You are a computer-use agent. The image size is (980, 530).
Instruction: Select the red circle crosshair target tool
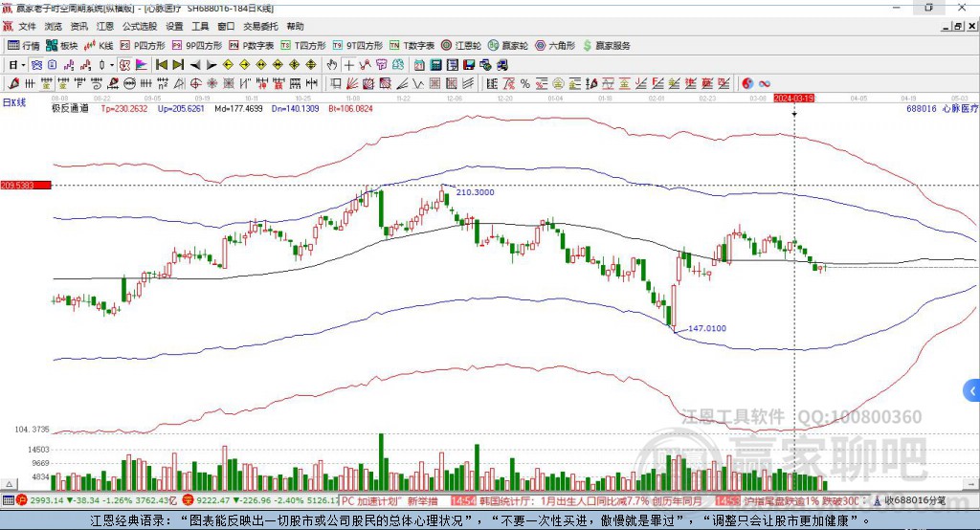[x=195, y=83]
